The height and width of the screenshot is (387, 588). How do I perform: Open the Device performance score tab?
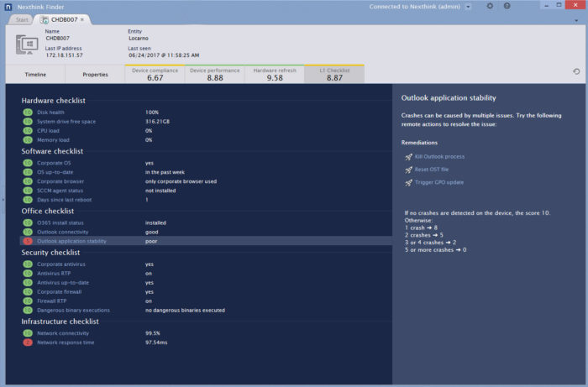214,74
